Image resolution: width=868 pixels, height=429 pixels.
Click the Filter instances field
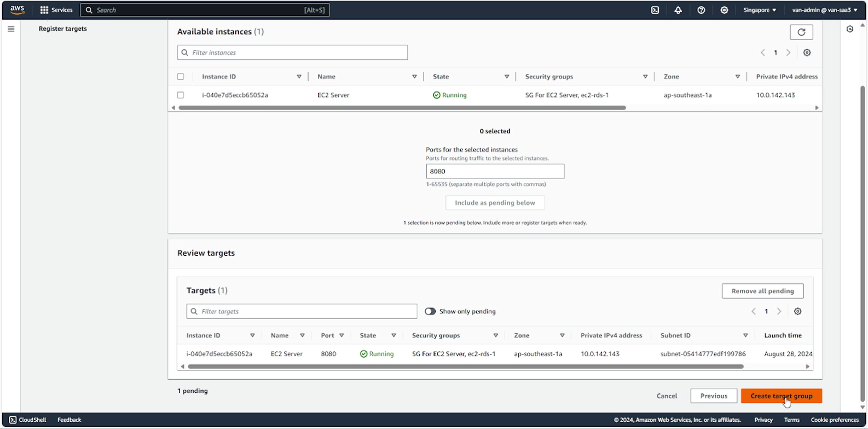(x=292, y=53)
